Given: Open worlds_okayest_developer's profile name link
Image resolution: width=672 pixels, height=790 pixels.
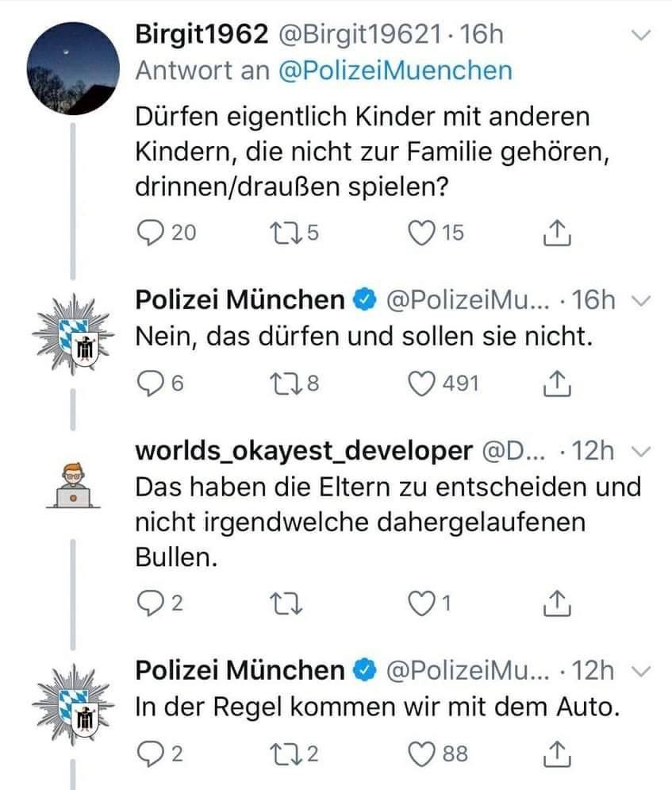Looking at the screenshot, I should pyautogui.click(x=304, y=451).
